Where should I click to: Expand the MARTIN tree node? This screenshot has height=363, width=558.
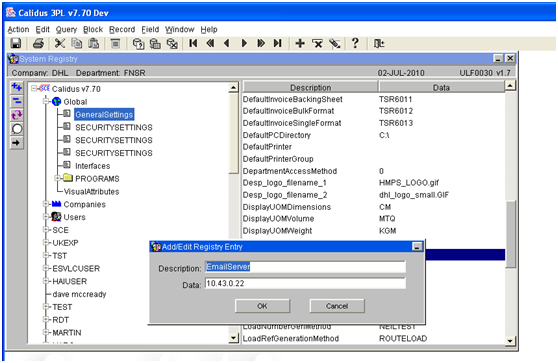[46, 332]
